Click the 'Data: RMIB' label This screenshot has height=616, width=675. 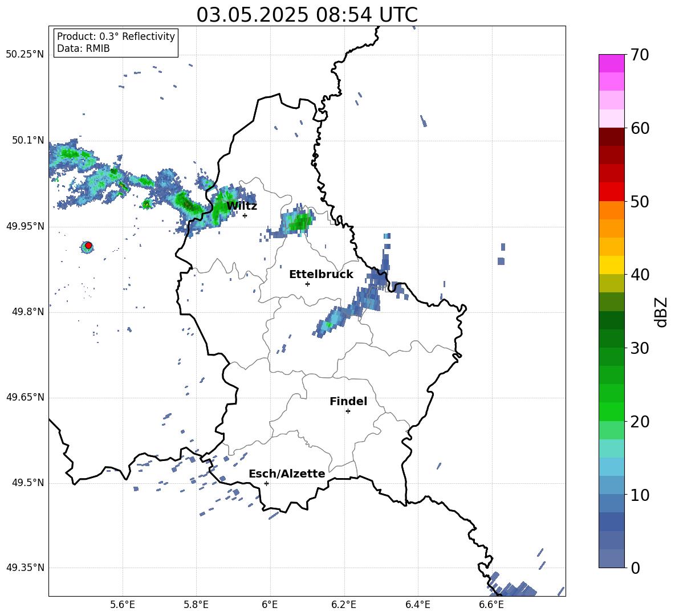pos(83,48)
